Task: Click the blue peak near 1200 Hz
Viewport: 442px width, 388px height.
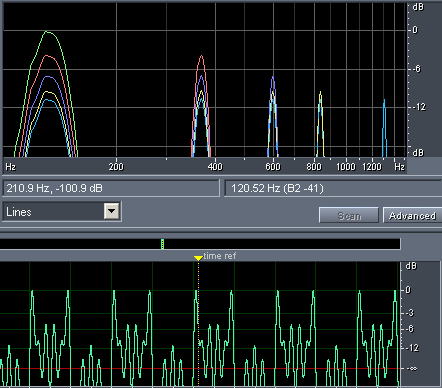Action: click(384, 100)
